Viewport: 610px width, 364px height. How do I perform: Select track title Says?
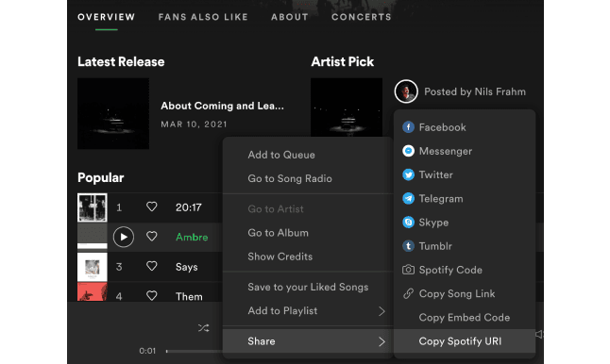(187, 267)
